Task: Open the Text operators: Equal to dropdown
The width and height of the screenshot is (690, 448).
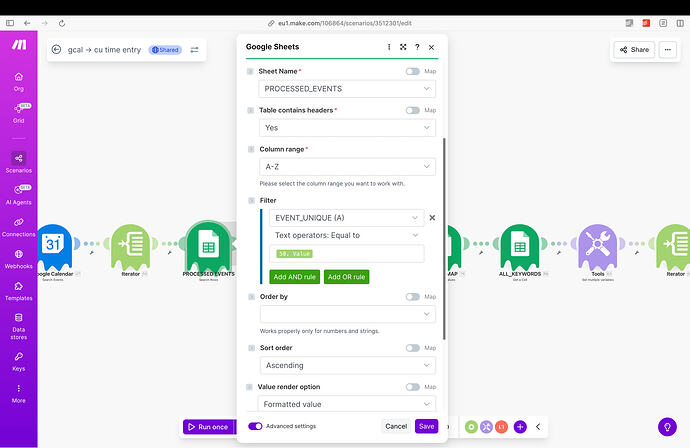Action: [x=347, y=235]
